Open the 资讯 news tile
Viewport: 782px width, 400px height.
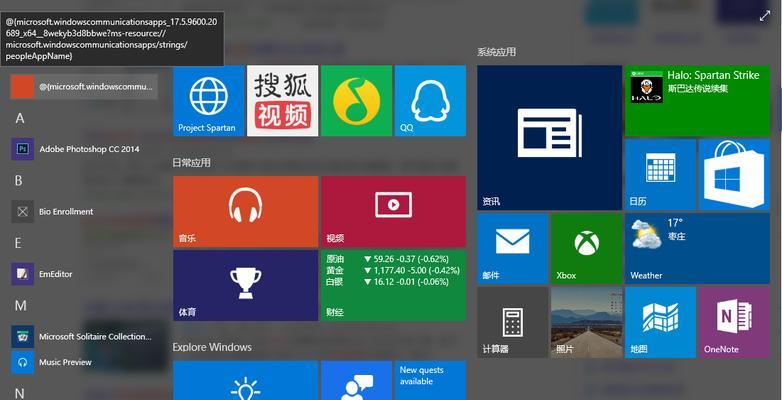click(550, 138)
